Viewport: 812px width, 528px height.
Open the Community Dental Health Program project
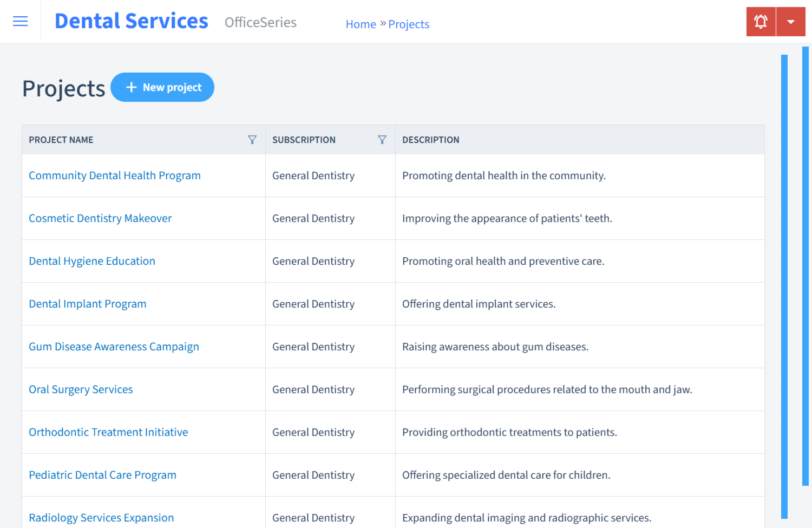[x=115, y=175]
